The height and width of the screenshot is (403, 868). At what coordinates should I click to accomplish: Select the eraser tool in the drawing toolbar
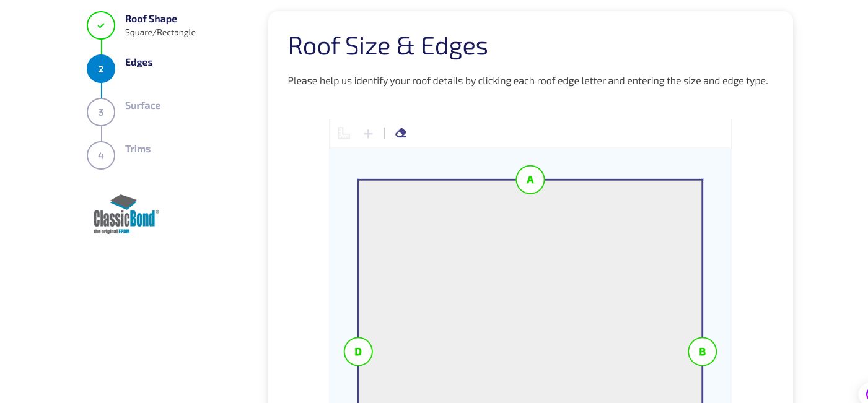pos(401,133)
